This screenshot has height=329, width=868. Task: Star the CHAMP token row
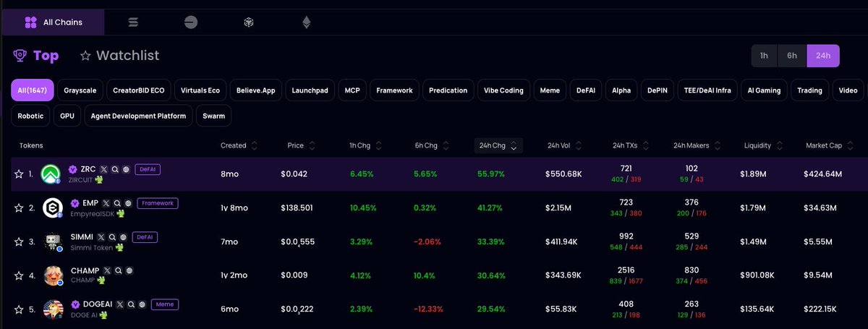pos(19,275)
